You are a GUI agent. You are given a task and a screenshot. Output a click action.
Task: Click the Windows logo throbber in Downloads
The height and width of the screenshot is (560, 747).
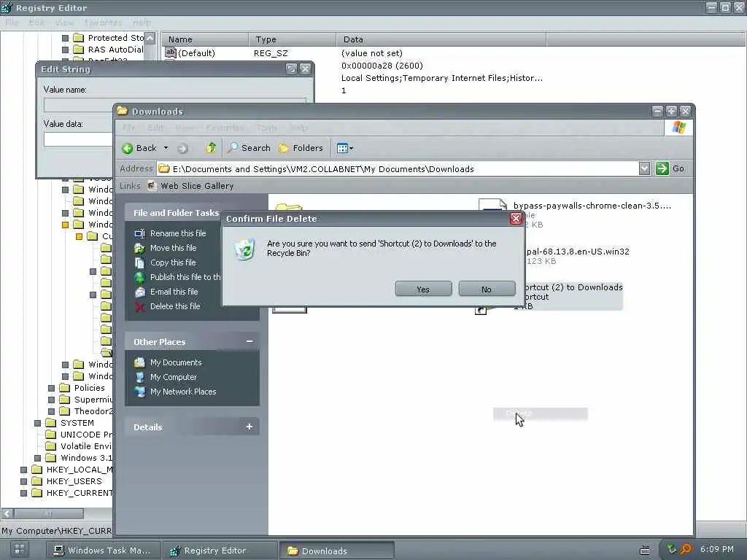point(679,128)
